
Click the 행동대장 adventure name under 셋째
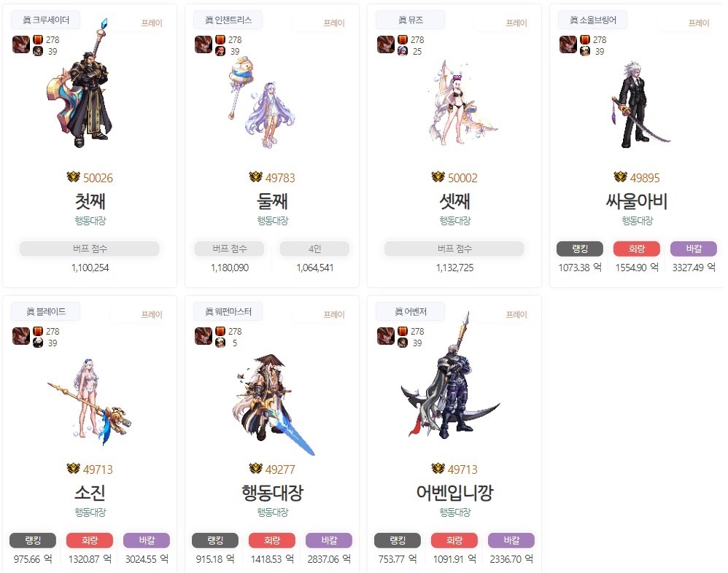pos(455,220)
